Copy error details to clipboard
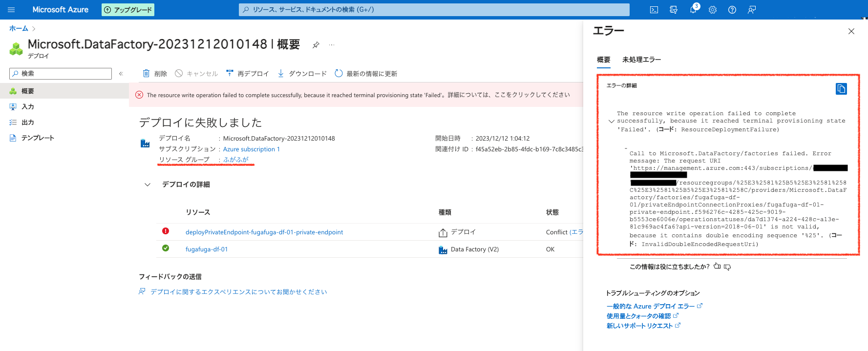868x351 pixels. (841, 89)
